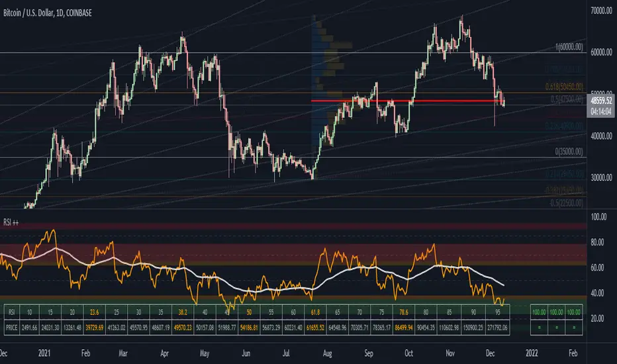The image size is (617, 364).
Task: Click the 30000.00 price axis label
Action: 601,177
